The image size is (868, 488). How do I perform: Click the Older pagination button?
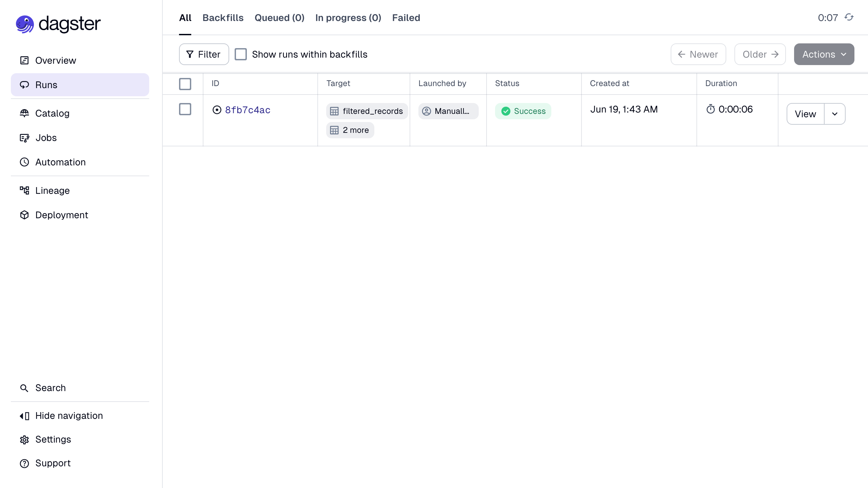pos(760,54)
